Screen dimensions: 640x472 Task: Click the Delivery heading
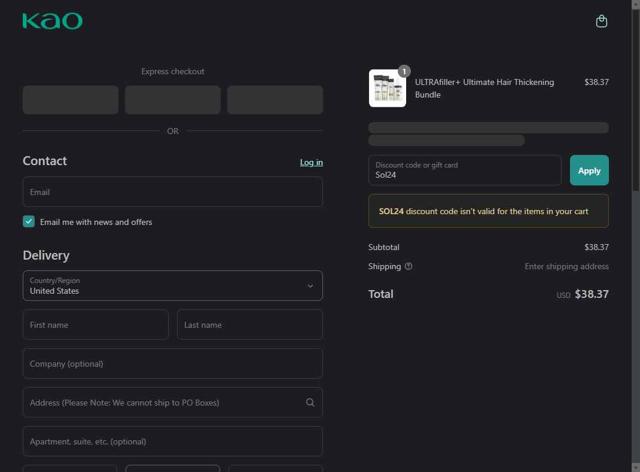[46, 255]
